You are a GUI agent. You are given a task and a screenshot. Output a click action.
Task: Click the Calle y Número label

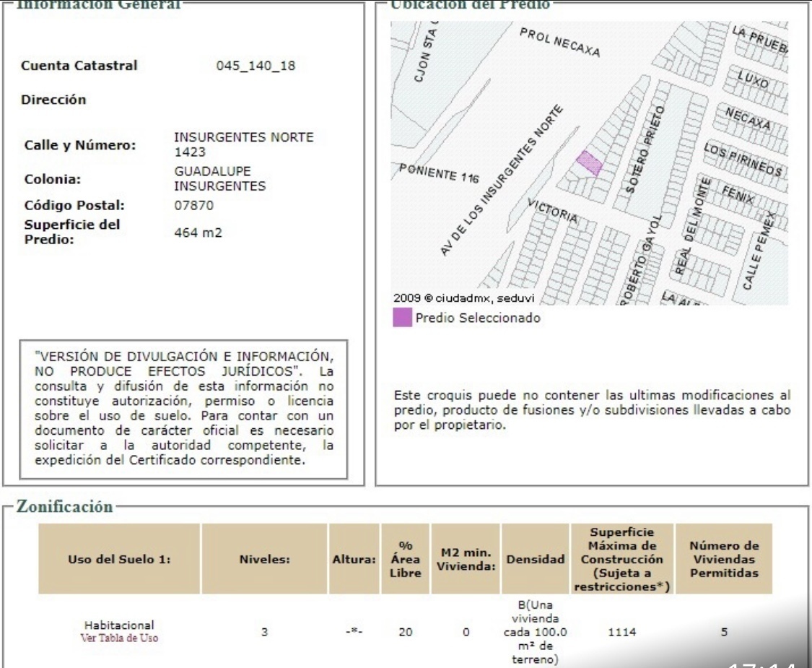tap(79, 145)
